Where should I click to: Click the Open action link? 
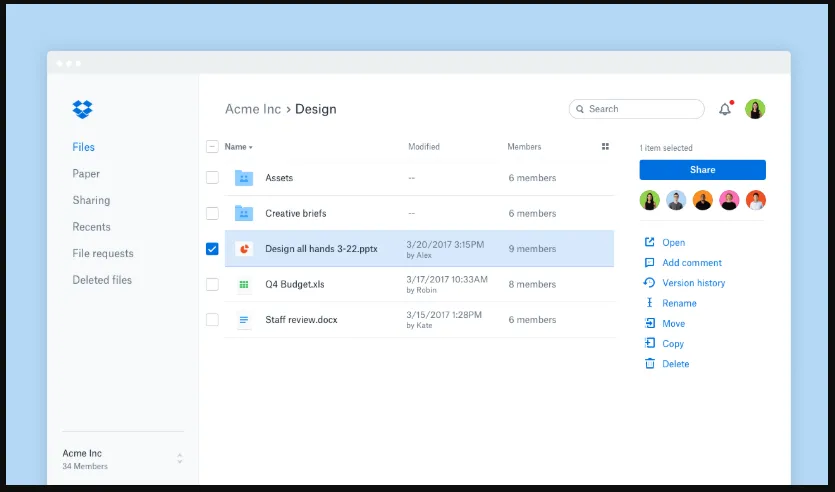[x=674, y=242]
